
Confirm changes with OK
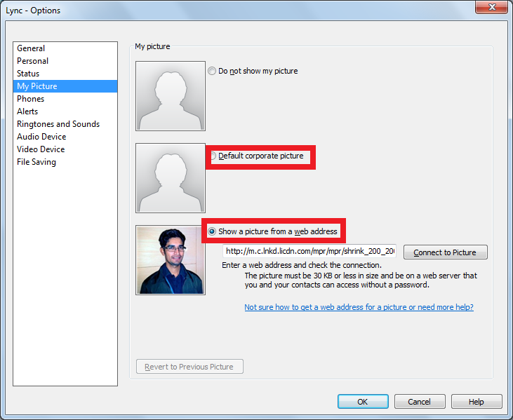point(363,401)
